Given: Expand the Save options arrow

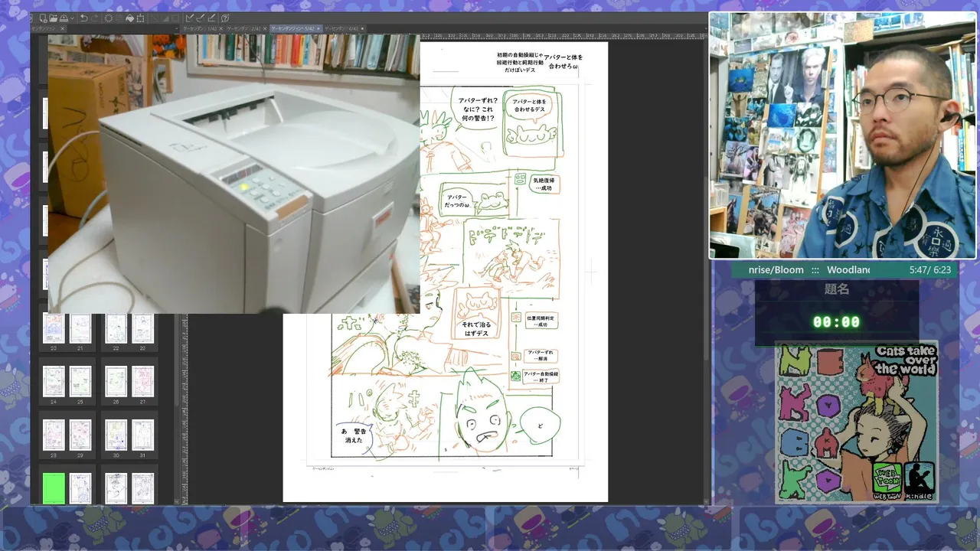Looking at the screenshot, I should 71,18.
